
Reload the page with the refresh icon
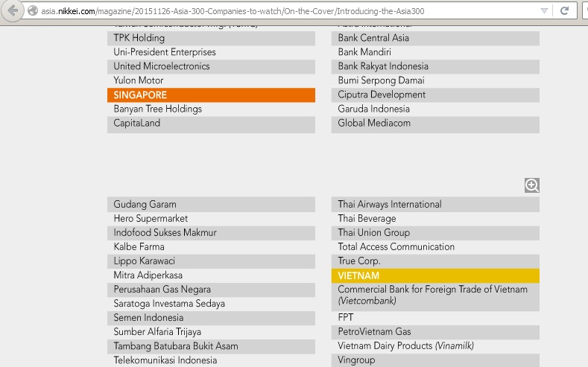tap(565, 11)
